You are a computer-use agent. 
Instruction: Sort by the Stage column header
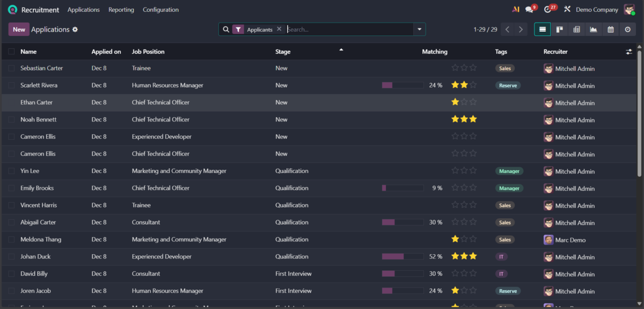tap(283, 52)
